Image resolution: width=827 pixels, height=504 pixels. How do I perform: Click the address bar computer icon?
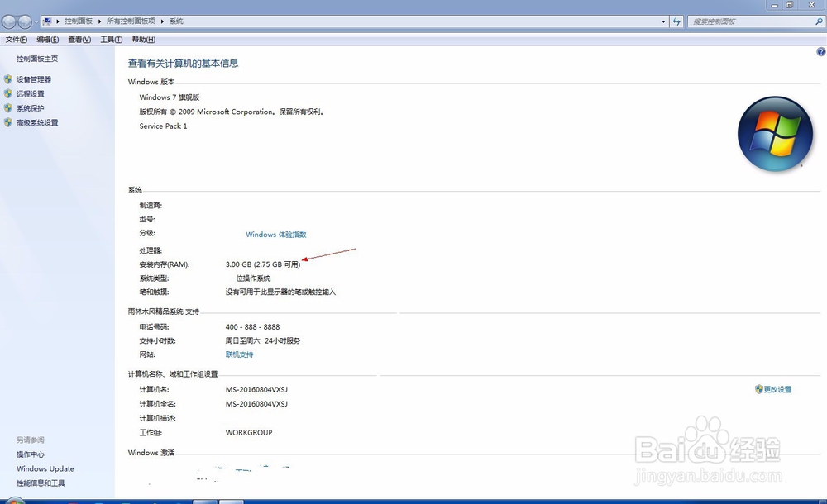point(47,21)
